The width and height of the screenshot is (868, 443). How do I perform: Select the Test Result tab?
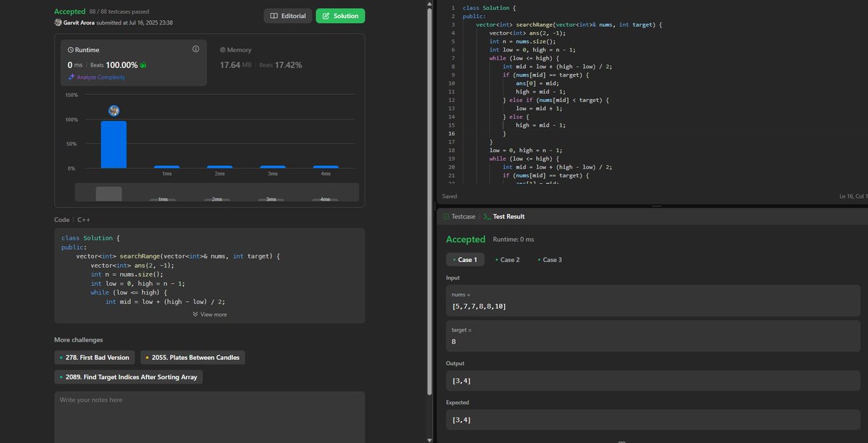[504, 216]
